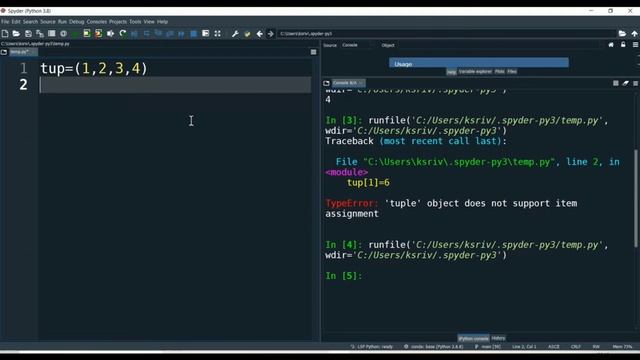This screenshot has height=360, width=640.
Task: Open the Debug menu
Action: coord(76,22)
